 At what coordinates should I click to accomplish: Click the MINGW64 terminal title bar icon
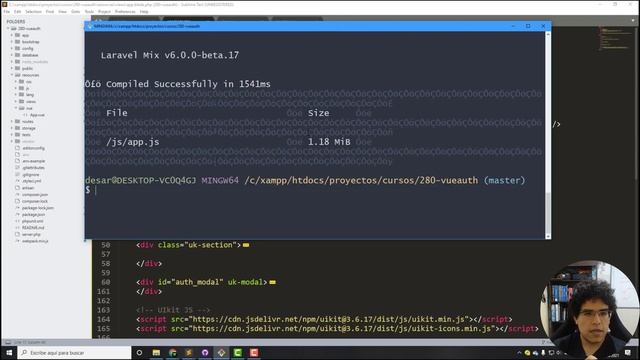tap(90, 26)
